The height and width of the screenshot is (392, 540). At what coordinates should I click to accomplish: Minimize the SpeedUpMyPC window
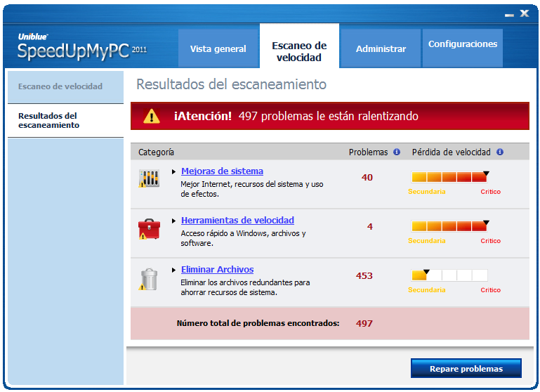[509, 15]
